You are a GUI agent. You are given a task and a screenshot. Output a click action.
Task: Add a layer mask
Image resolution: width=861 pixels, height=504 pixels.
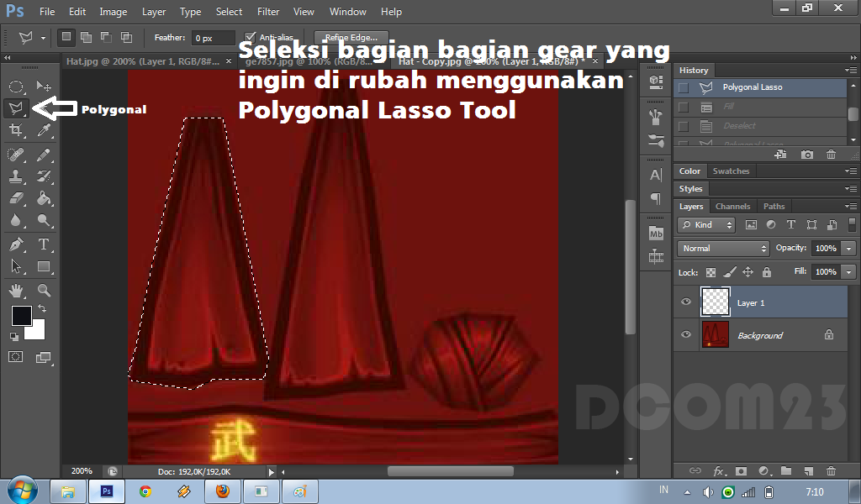pos(741,470)
